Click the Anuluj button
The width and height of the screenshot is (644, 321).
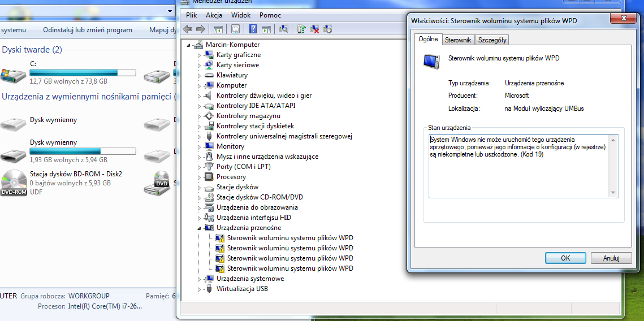(x=611, y=258)
